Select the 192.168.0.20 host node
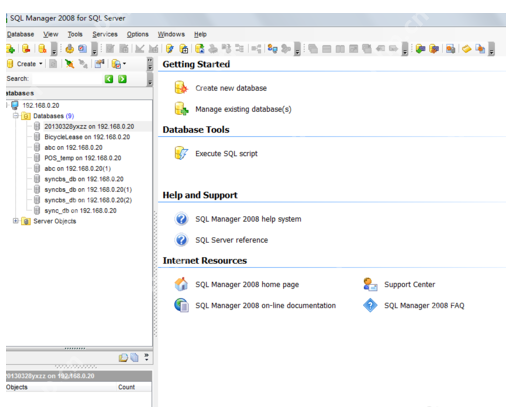 click(41, 105)
